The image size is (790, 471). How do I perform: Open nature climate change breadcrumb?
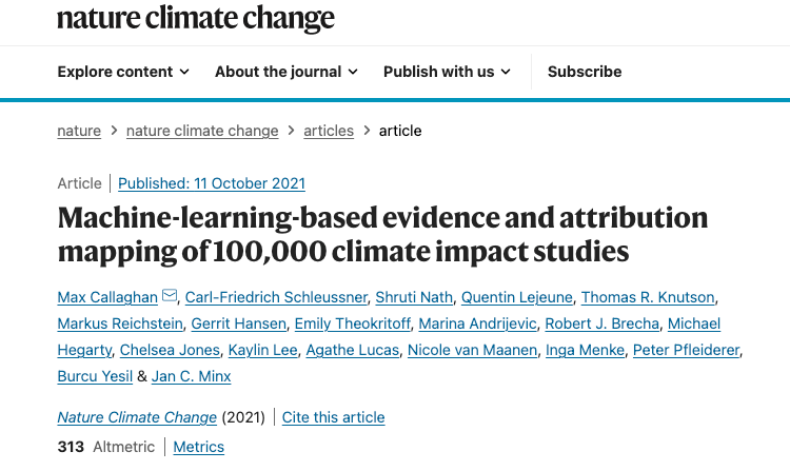coord(202,130)
